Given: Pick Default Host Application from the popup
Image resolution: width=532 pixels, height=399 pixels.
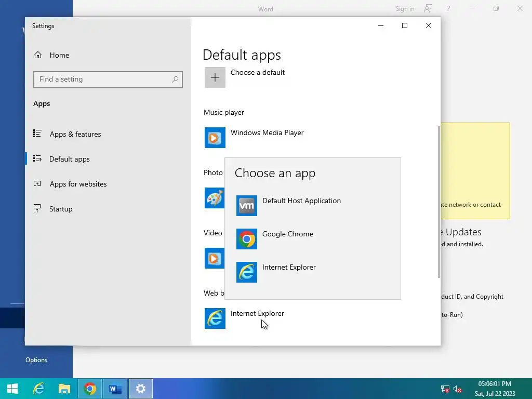Looking at the screenshot, I should [312, 206].
